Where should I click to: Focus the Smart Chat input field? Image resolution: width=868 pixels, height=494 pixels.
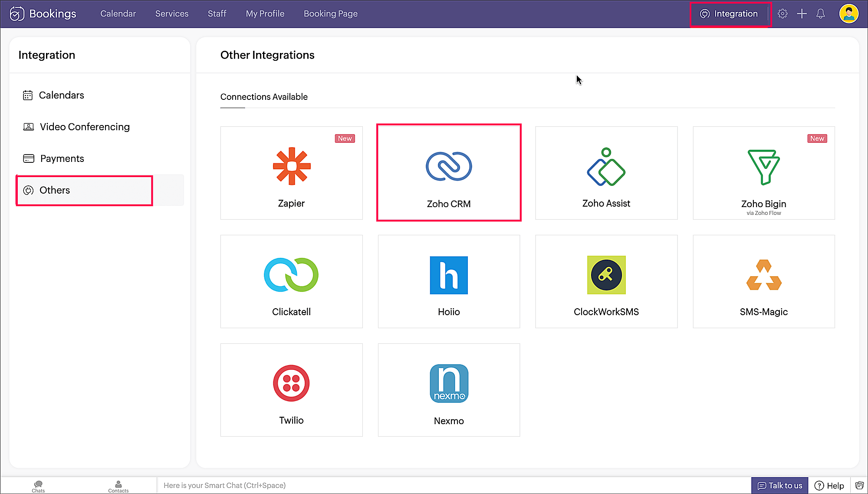pyautogui.click(x=454, y=485)
